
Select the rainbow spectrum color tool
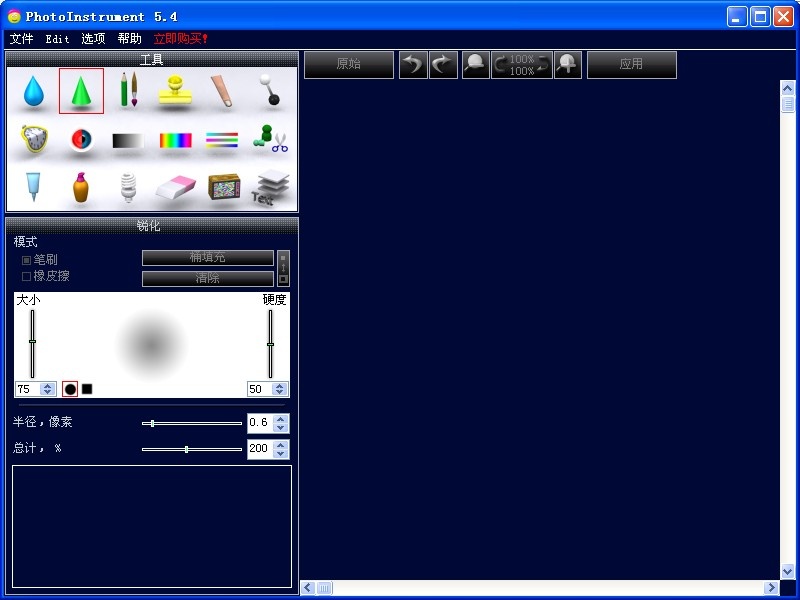[176, 140]
